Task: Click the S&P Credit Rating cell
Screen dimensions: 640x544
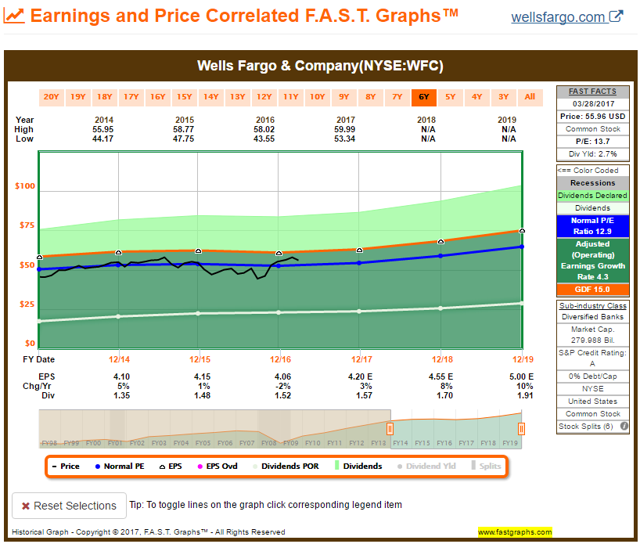Action: tap(593, 358)
